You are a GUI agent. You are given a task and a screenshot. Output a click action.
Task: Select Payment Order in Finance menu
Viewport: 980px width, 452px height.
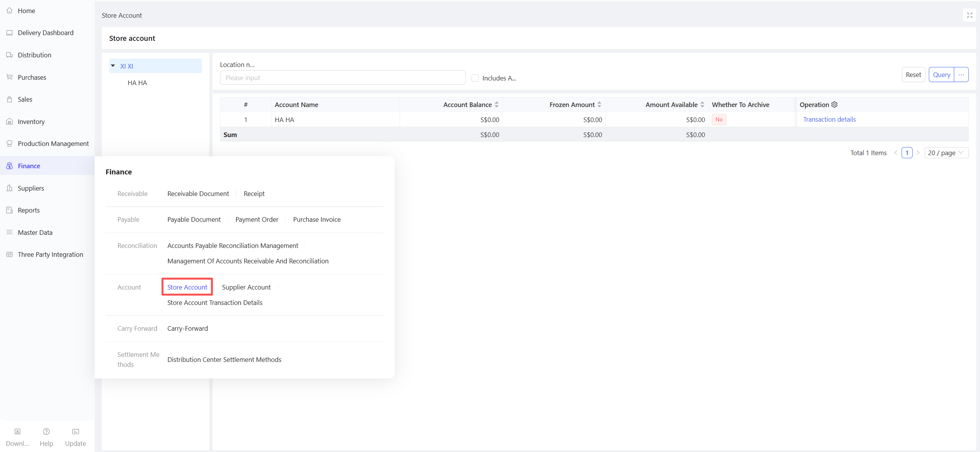257,219
